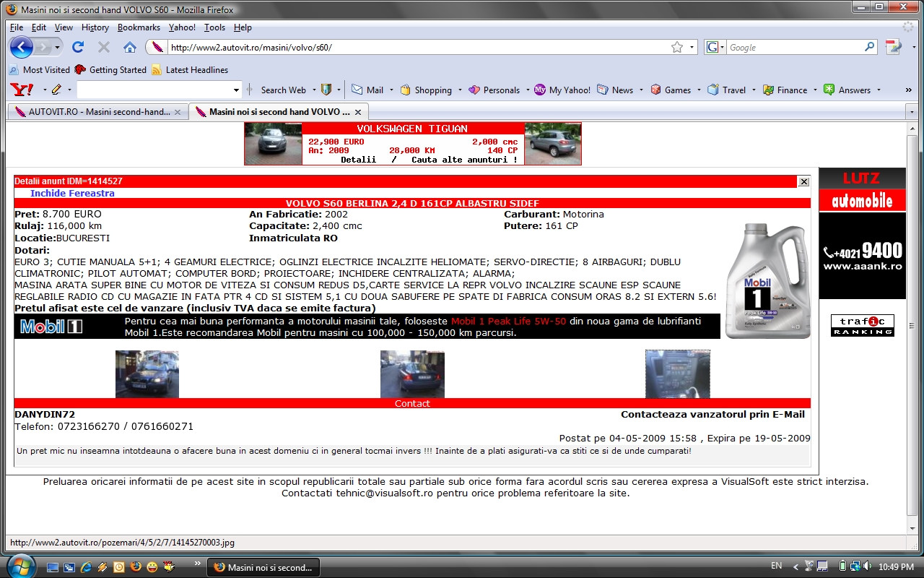
Task: Open the Home page icon
Action: point(130,47)
